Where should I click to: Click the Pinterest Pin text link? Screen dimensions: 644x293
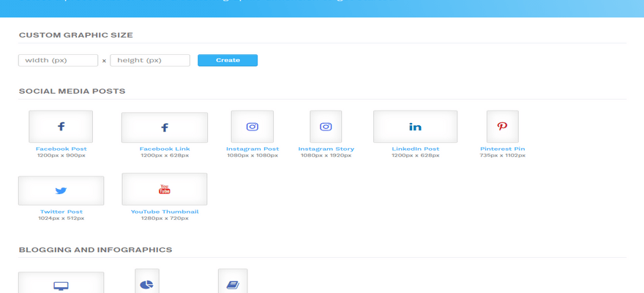502,149
